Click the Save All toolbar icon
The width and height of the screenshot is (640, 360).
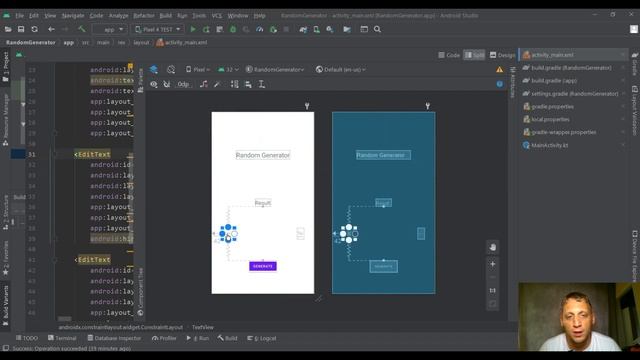pyautogui.click(x=21, y=29)
